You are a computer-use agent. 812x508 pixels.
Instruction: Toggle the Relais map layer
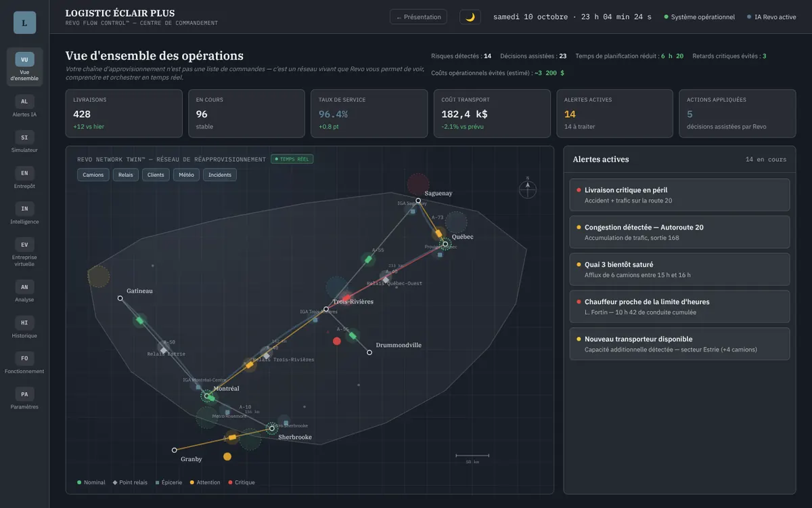click(x=126, y=175)
